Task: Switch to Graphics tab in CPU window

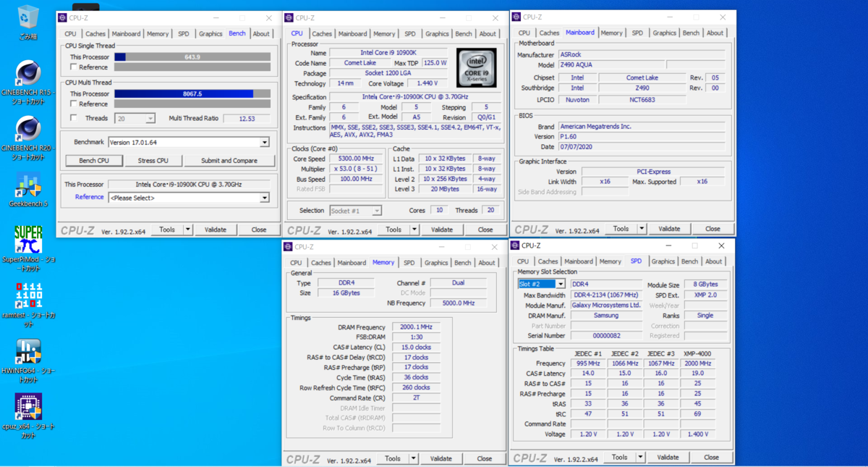Action: [x=437, y=34]
